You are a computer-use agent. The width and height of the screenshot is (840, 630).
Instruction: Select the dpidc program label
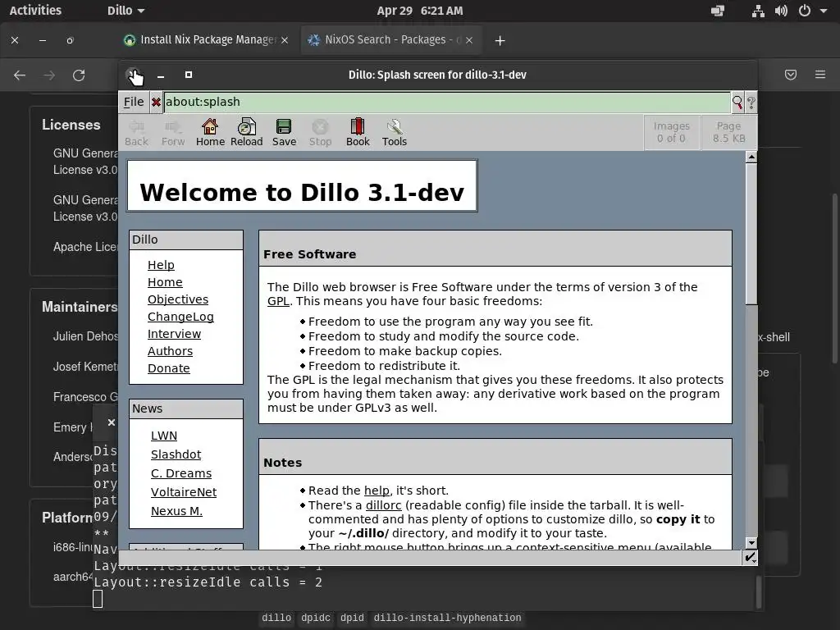(x=316, y=618)
